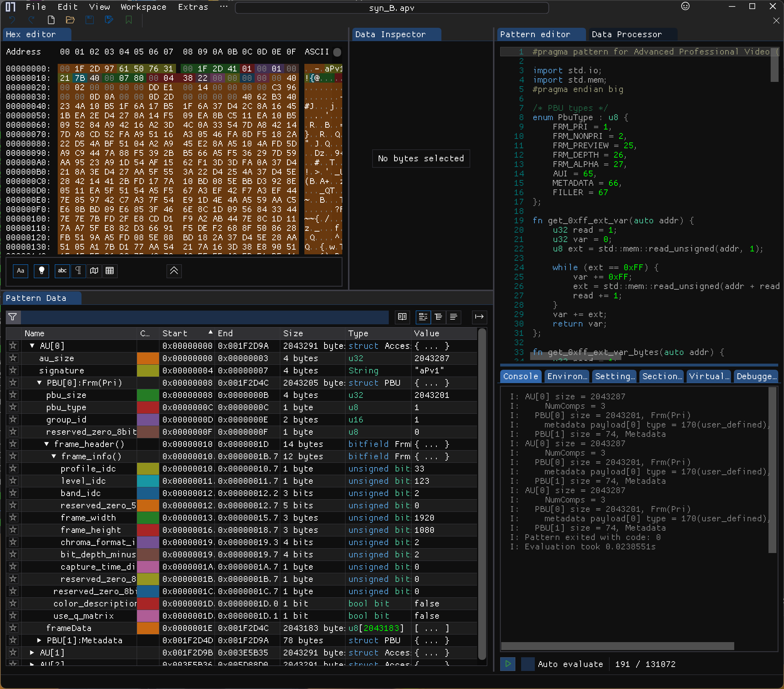This screenshot has height=689, width=784.
Task: Click the minimap book icon in hex editor
Action: coord(94,271)
